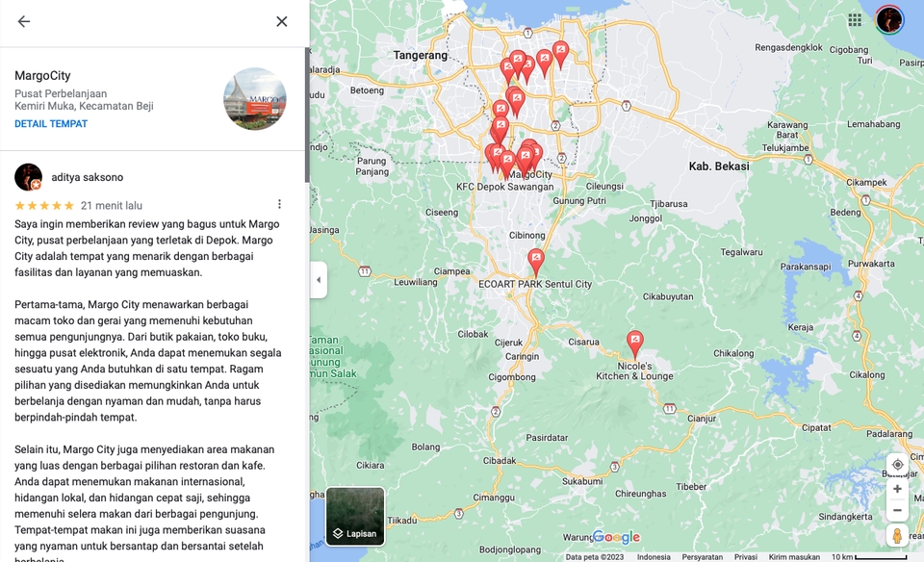
Task: Click the Tangerang city label
Action: click(x=421, y=56)
